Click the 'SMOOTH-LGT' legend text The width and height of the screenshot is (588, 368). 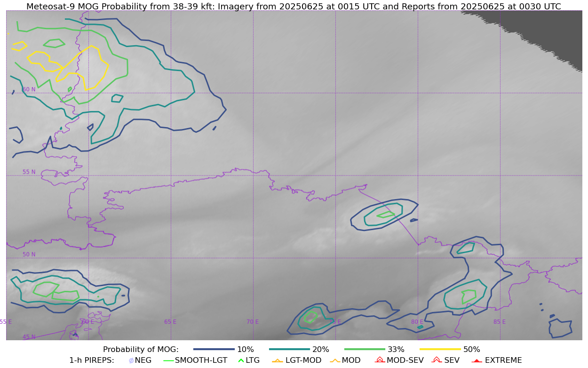(x=201, y=360)
